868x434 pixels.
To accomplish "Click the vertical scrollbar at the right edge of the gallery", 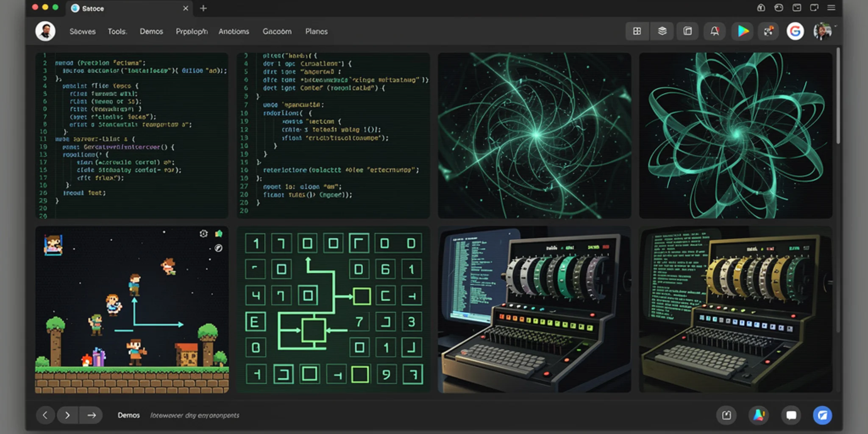I will (x=838, y=97).
